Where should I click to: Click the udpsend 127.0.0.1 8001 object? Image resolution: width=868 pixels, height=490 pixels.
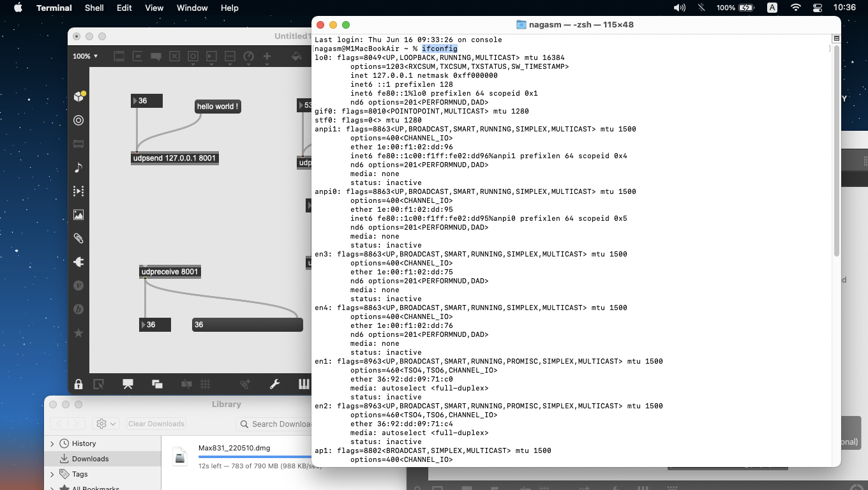pos(175,158)
